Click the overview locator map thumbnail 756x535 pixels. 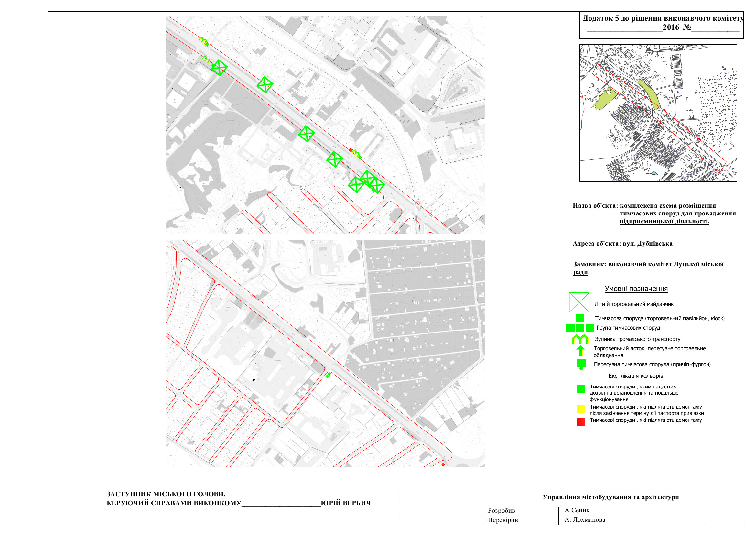658,113
